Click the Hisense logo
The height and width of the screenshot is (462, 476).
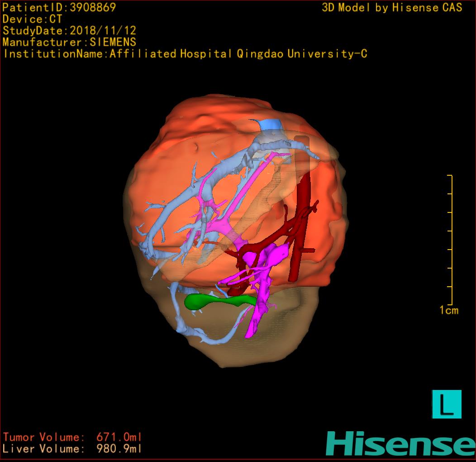point(401,443)
